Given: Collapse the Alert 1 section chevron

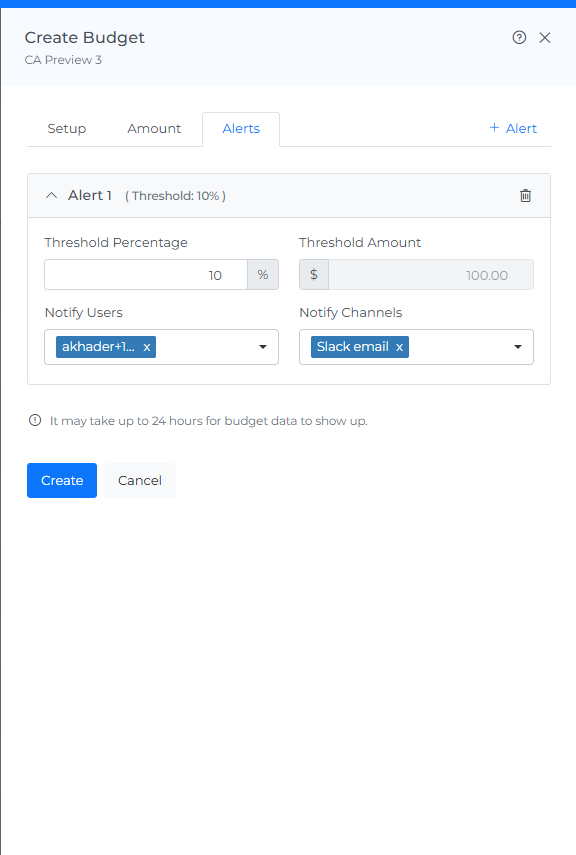Looking at the screenshot, I should click(51, 195).
